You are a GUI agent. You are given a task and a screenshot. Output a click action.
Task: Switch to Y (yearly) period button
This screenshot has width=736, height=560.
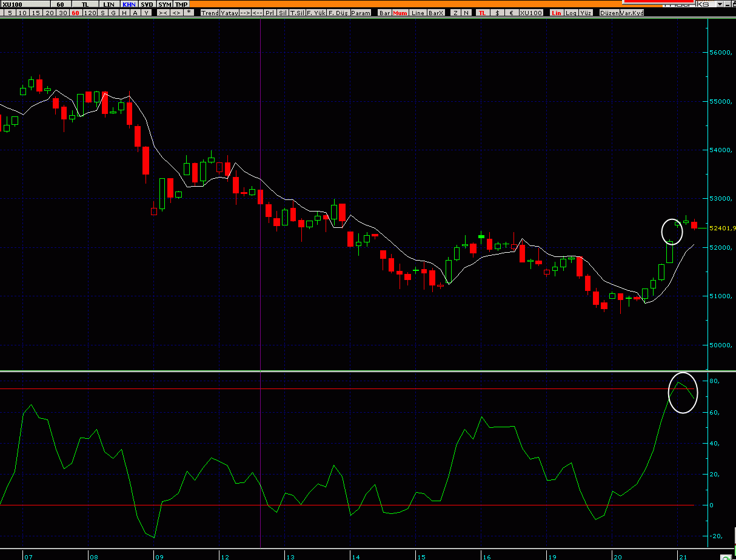(146, 13)
